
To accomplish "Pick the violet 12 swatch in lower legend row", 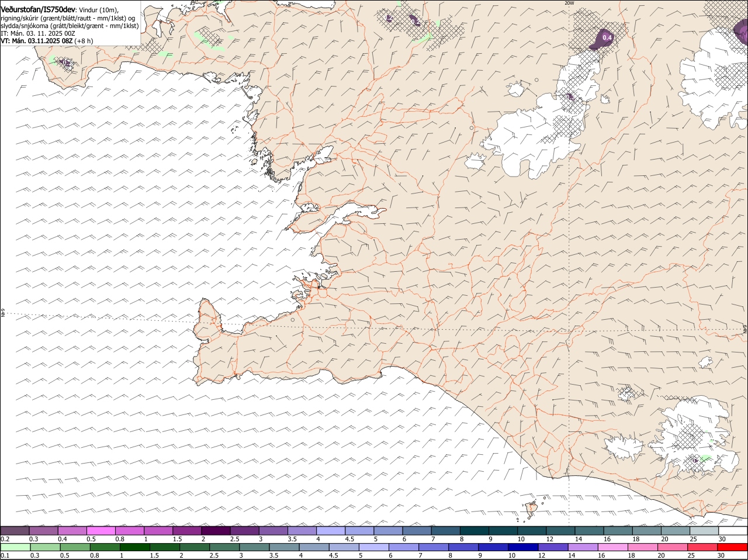I will click(553, 547).
